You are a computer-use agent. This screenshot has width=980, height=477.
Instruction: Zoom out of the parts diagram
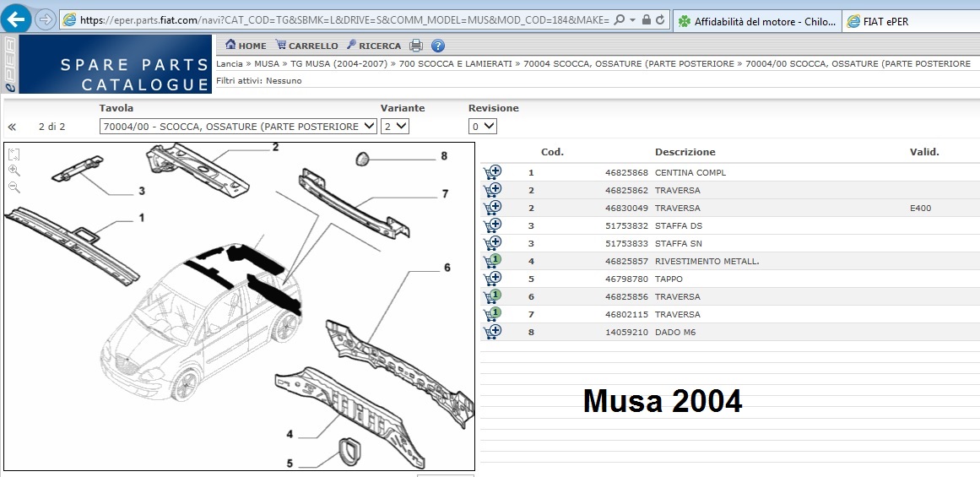pyautogui.click(x=14, y=187)
